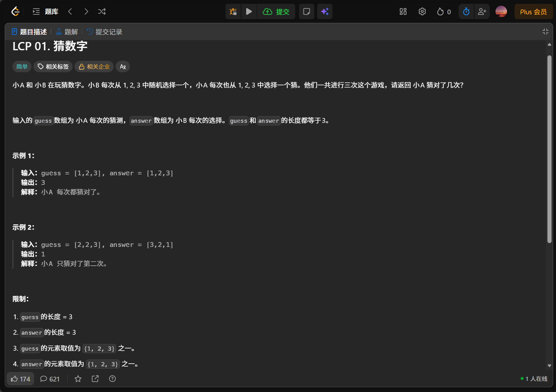Expand the 相关企业 related companies
The height and width of the screenshot is (392, 556).
tap(94, 66)
